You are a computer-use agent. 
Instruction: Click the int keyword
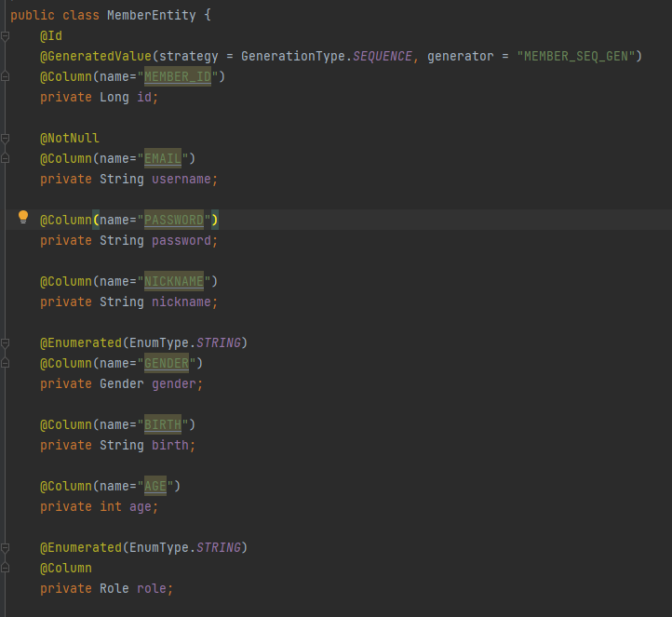coord(111,507)
